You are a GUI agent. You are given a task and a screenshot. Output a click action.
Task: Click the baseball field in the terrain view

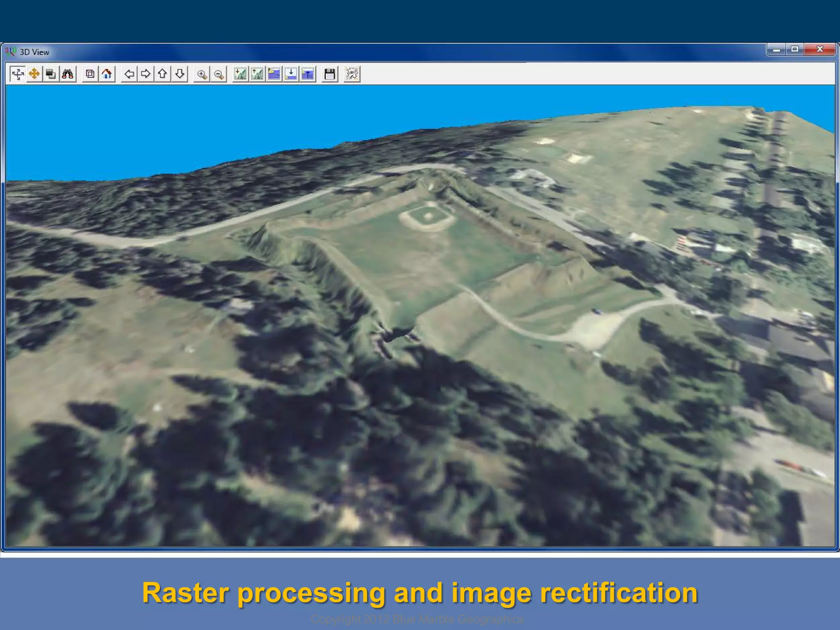[x=427, y=216]
